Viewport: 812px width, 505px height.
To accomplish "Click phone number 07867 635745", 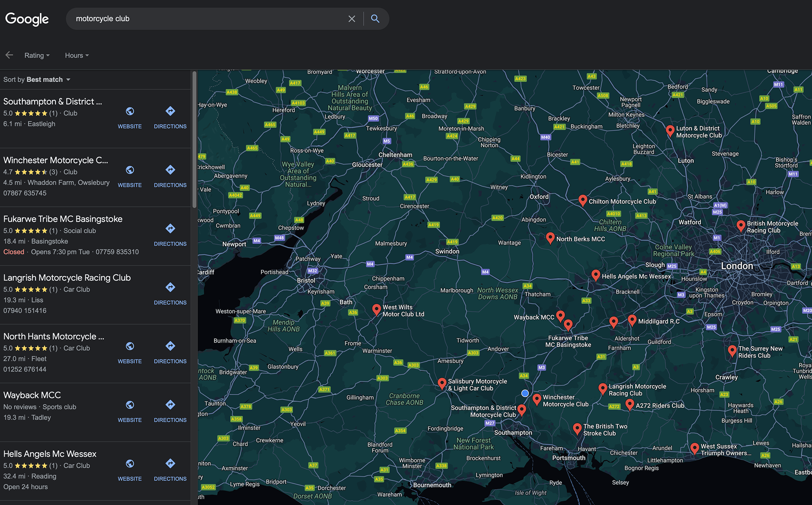I will 25,193.
